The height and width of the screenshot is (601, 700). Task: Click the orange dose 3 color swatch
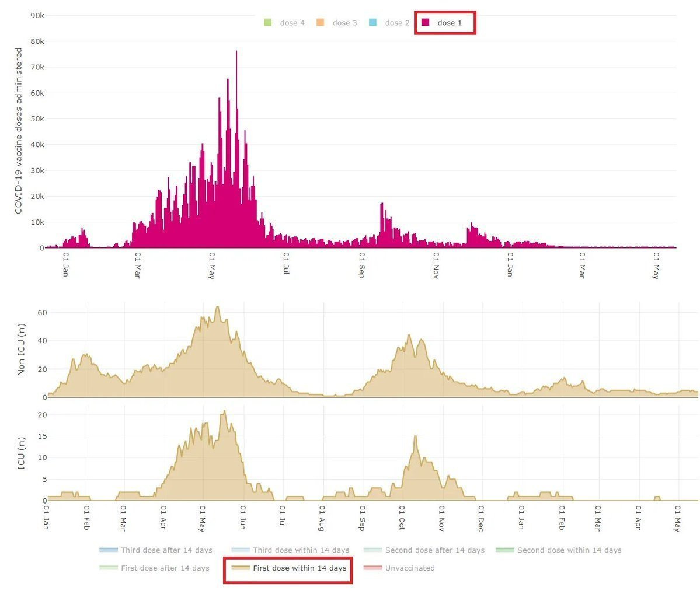tap(320, 22)
